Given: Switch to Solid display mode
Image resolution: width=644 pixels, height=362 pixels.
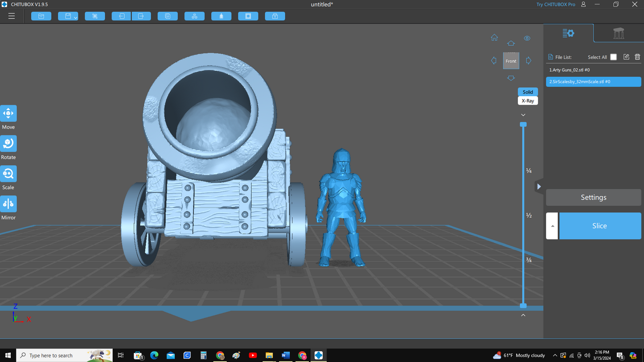Looking at the screenshot, I should click(x=528, y=92).
